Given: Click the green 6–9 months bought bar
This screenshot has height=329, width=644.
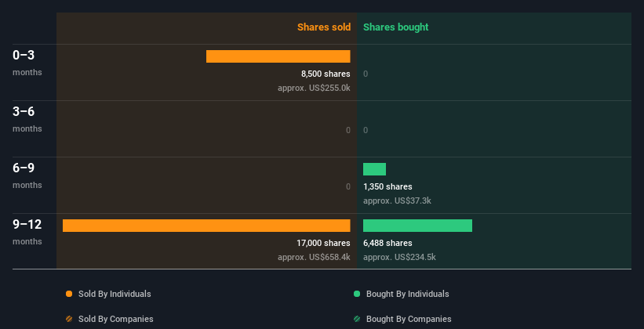Looking at the screenshot, I should click(x=375, y=169).
